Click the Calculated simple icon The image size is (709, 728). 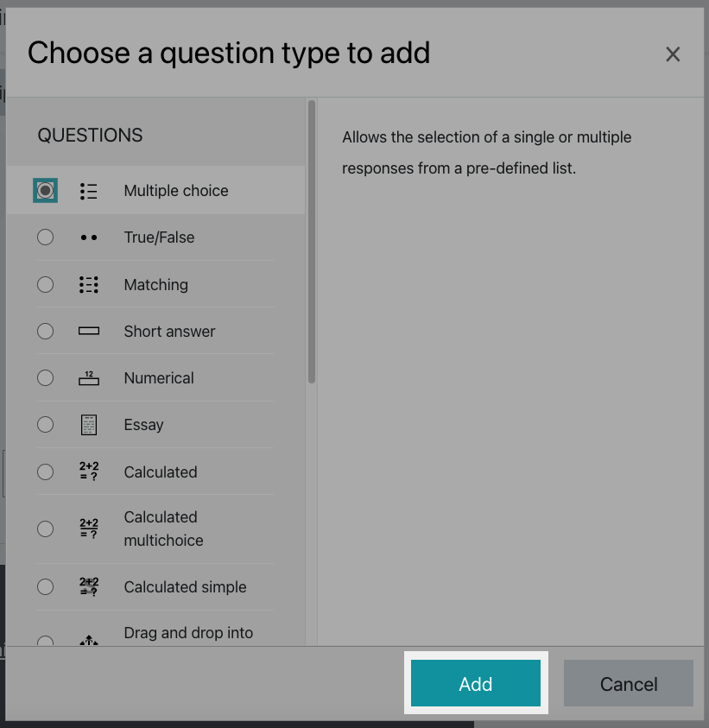coord(89,587)
